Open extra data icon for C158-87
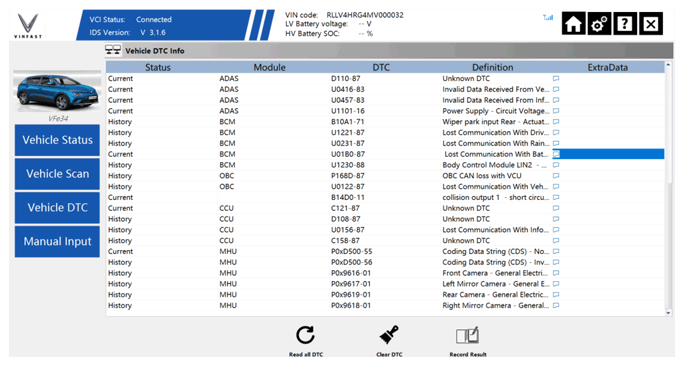 click(x=556, y=240)
